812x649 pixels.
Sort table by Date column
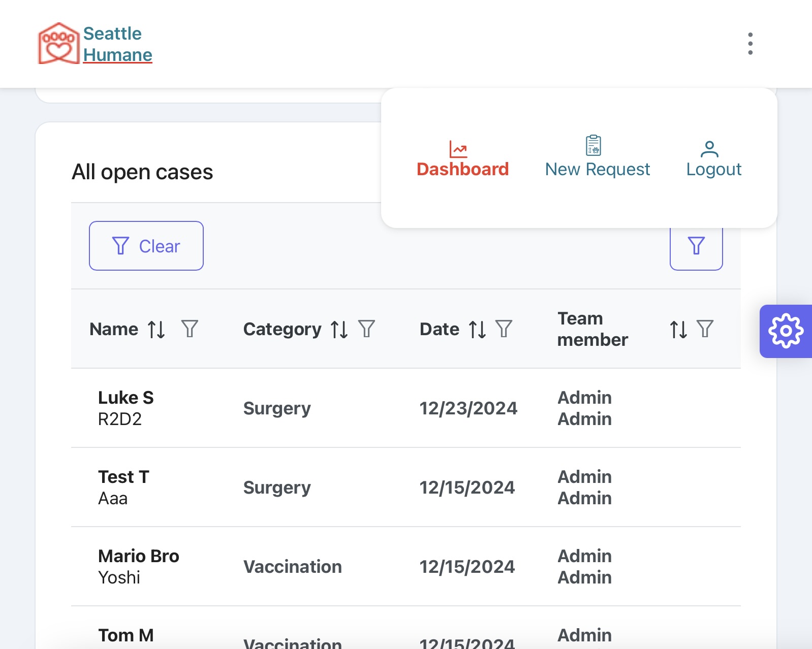coord(477,329)
